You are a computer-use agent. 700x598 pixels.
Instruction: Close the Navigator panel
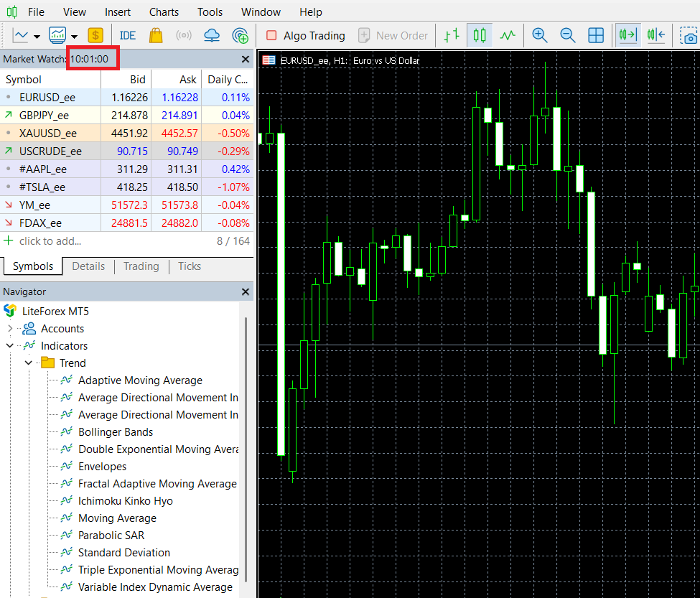[245, 291]
